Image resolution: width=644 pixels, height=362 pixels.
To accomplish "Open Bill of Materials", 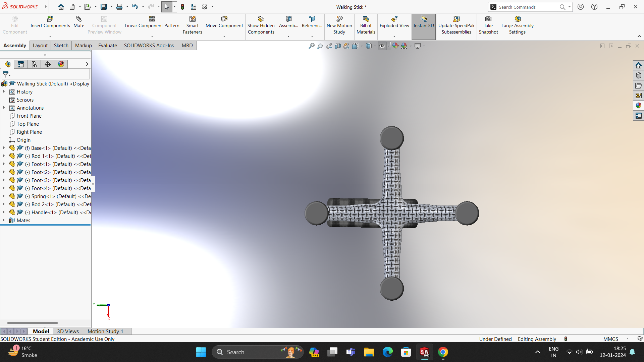I will click(366, 25).
